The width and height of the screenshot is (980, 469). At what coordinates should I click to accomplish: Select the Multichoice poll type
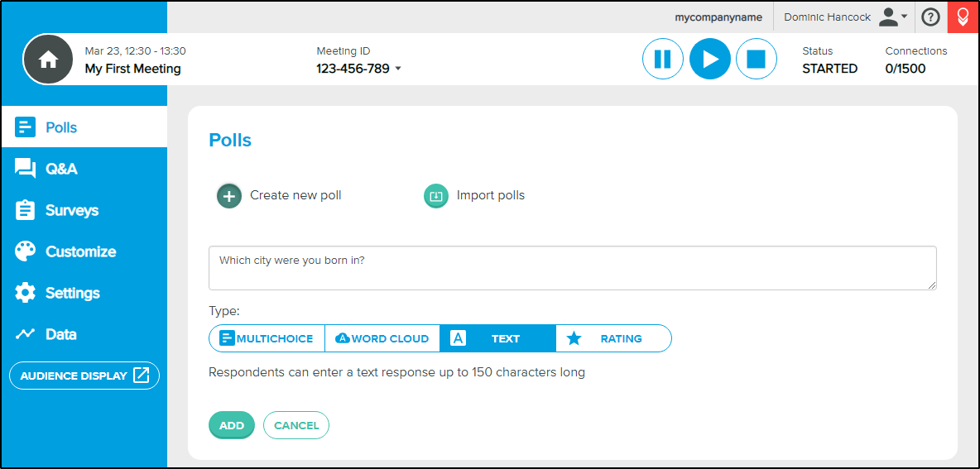(x=267, y=338)
